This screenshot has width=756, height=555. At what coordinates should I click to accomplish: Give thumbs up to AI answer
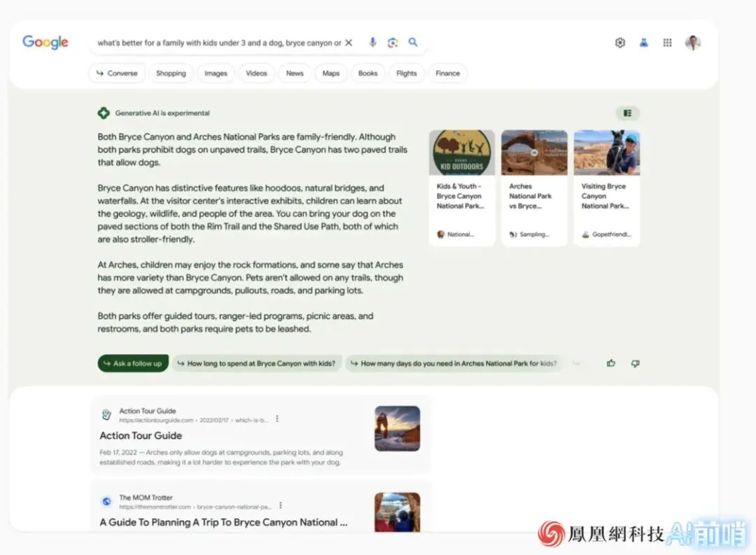611,363
